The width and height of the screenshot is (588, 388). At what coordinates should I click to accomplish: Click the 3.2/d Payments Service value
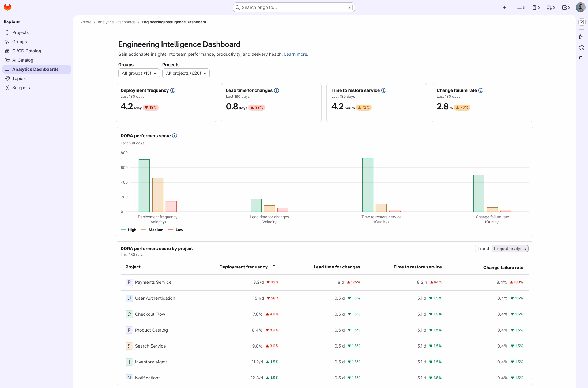click(258, 282)
